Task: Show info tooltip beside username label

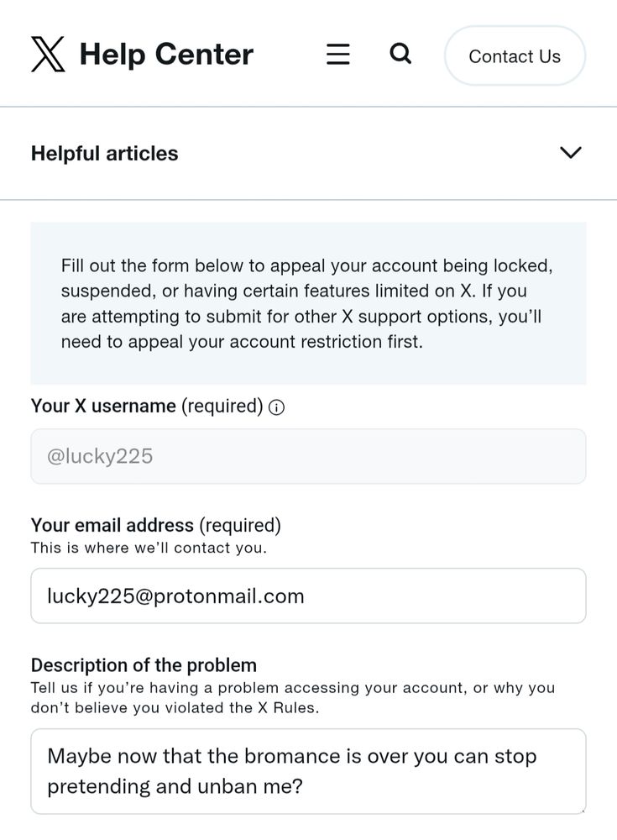Action: coord(276,407)
